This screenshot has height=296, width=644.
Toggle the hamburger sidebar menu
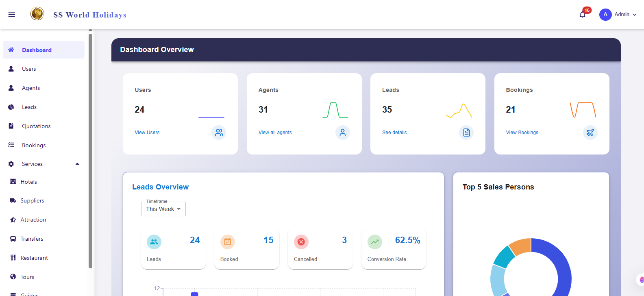click(12, 15)
